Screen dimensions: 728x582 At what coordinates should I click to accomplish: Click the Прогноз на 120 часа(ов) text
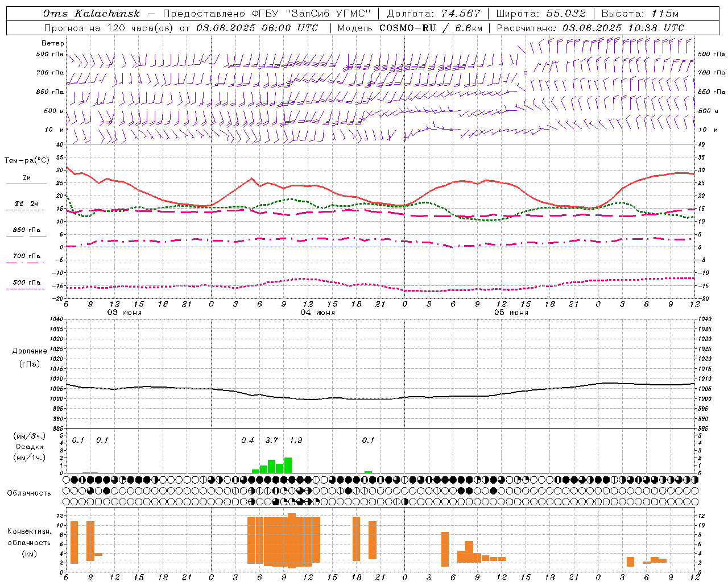(109, 28)
